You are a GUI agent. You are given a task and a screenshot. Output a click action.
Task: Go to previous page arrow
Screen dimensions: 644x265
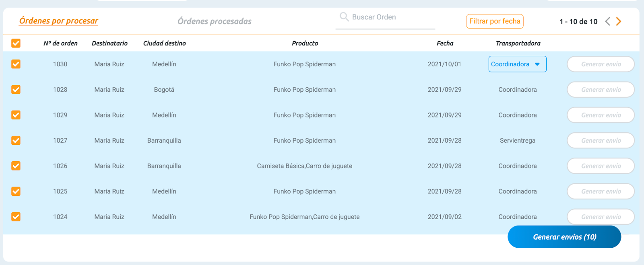coord(608,21)
